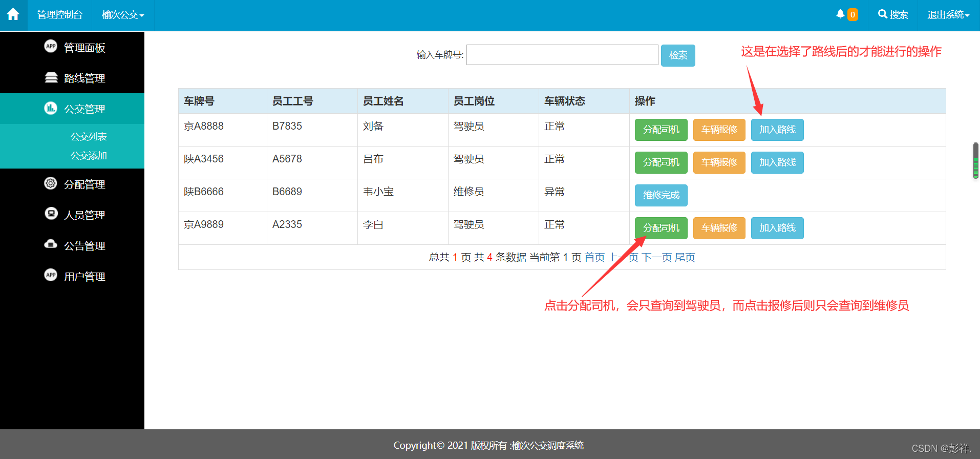Open the 路线管理 sidebar menu
Screen dimensions: 980x459
tap(72, 78)
